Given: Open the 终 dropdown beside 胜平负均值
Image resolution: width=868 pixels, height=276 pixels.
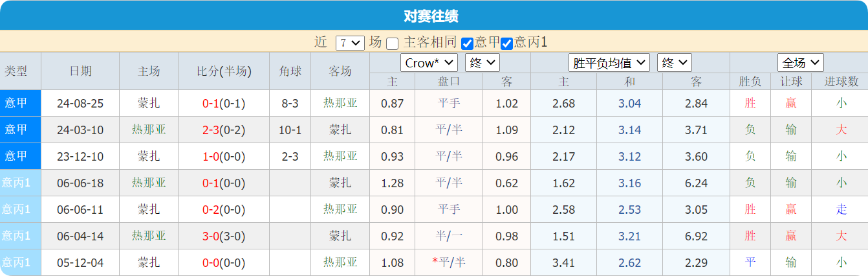Looking at the screenshot, I should coord(674,63).
